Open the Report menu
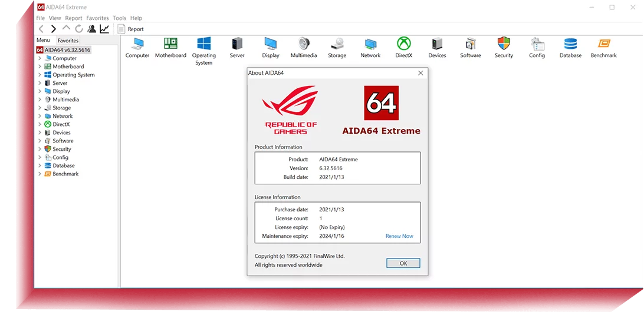Image resolution: width=644 pixels, height=318 pixels. tap(74, 18)
